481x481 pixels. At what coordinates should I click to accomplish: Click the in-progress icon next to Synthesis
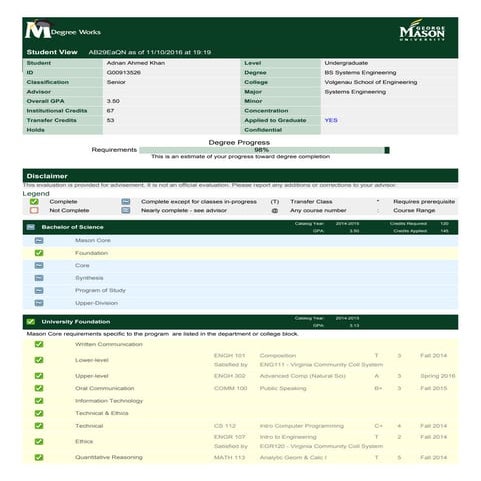click(39, 278)
